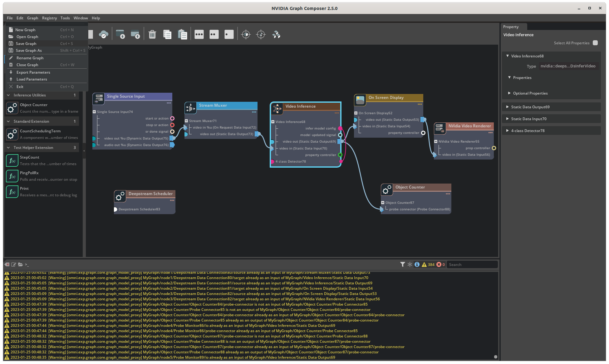Select the focus-on-node crosshair toolbar icon
This screenshot has height=364, width=609.
[246, 34]
